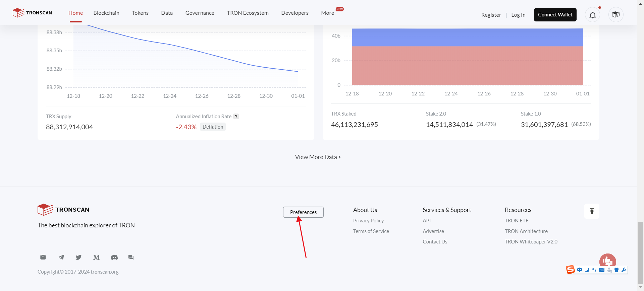Open the Telegram icon link
Screen dimensions: 644x291
pyautogui.click(x=61, y=257)
